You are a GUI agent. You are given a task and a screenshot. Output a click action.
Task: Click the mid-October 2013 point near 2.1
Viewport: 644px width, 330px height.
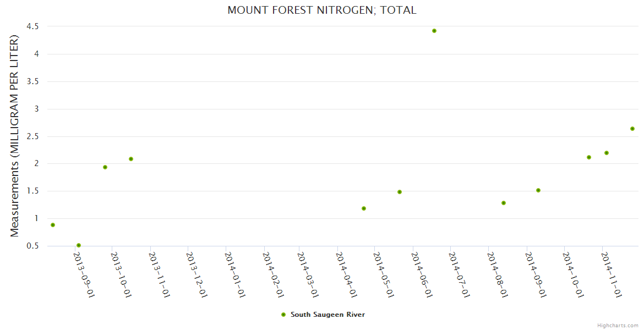tap(131, 159)
